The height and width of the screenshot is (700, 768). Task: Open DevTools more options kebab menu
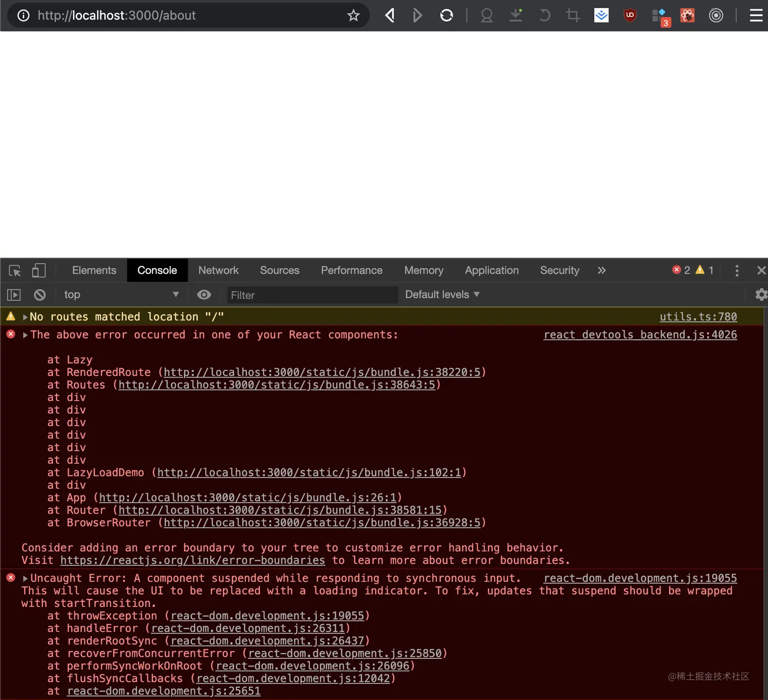point(737,270)
